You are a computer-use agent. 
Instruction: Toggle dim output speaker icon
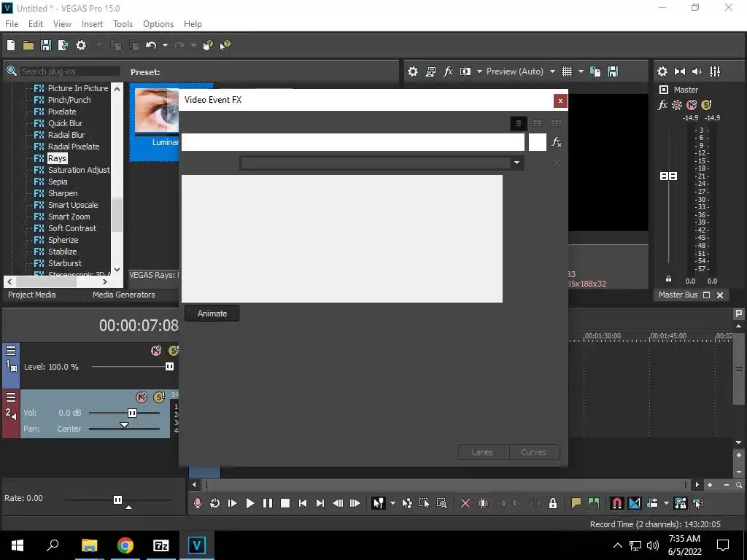pos(697,71)
